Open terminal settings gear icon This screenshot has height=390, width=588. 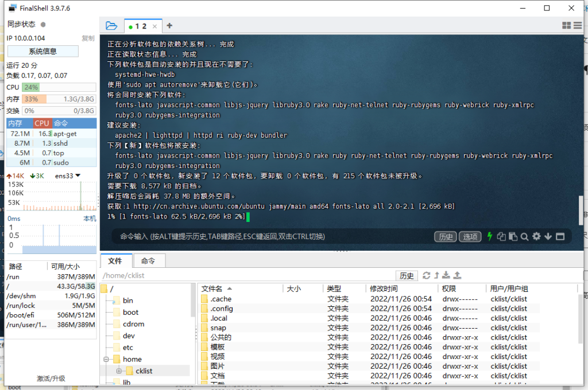537,236
